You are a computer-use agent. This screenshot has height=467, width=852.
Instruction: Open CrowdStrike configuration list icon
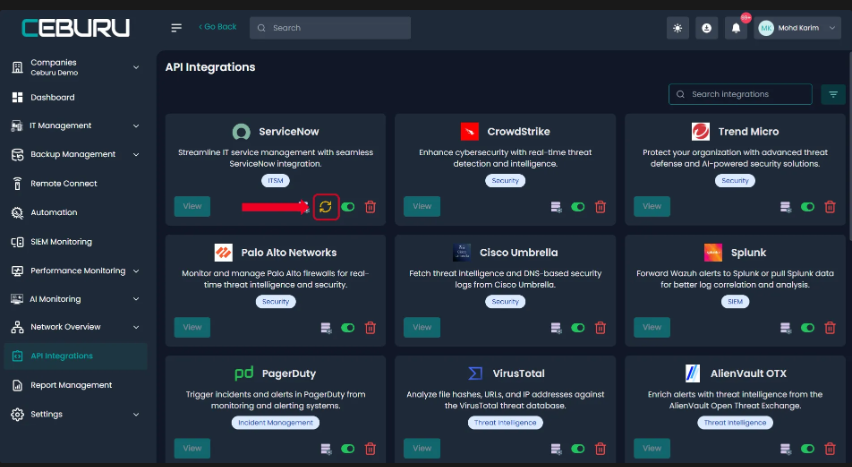coord(555,207)
